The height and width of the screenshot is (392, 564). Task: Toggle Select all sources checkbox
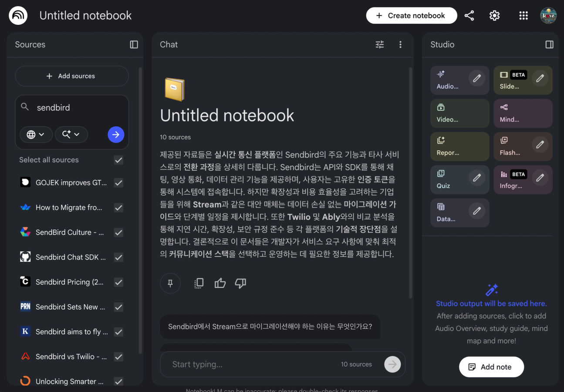point(118,160)
